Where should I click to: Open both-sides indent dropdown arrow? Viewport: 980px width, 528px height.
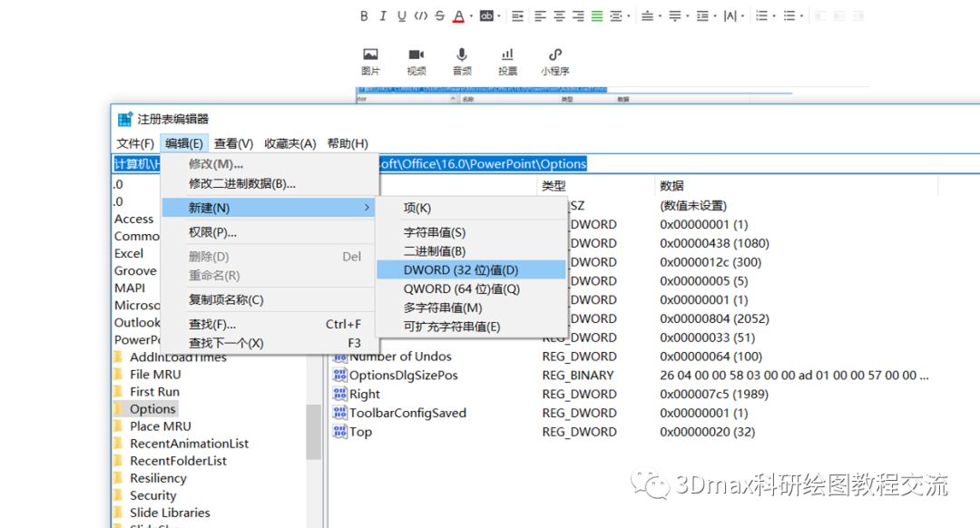(x=628, y=17)
